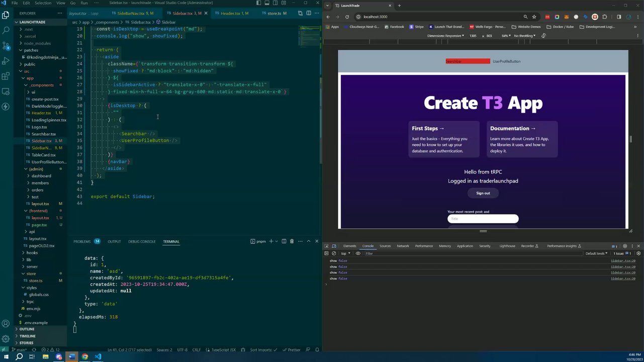This screenshot has height=362, width=644.
Task: Open console settings gear beside issues count
Action: 638,253
